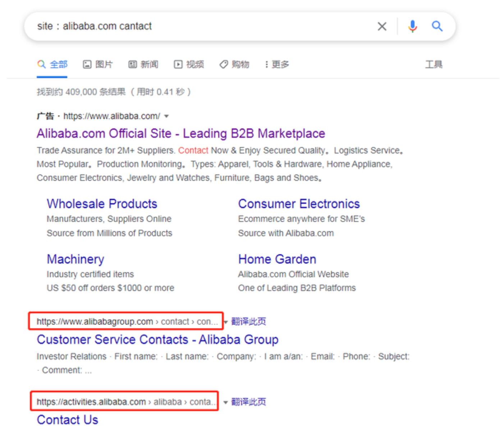Click 翻译此页 for activities.alibaba.com result
The width and height of the screenshot is (504, 430).
coord(248,402)
